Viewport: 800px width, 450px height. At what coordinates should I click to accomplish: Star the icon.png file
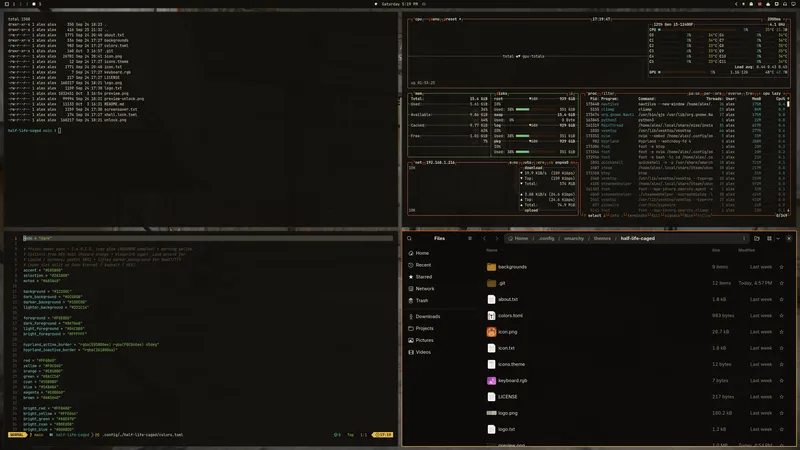(x=781, y=332)
